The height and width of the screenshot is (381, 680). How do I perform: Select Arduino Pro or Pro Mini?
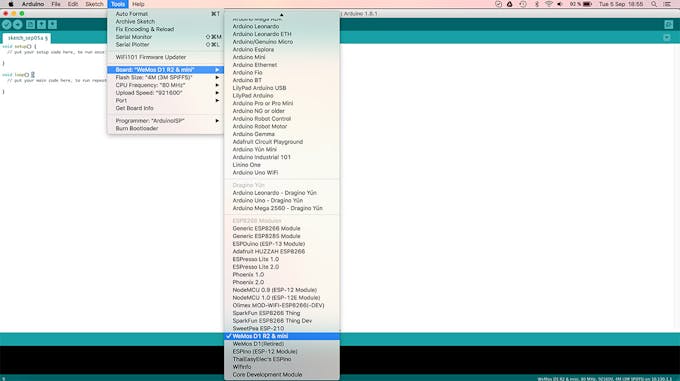[282, 104]
